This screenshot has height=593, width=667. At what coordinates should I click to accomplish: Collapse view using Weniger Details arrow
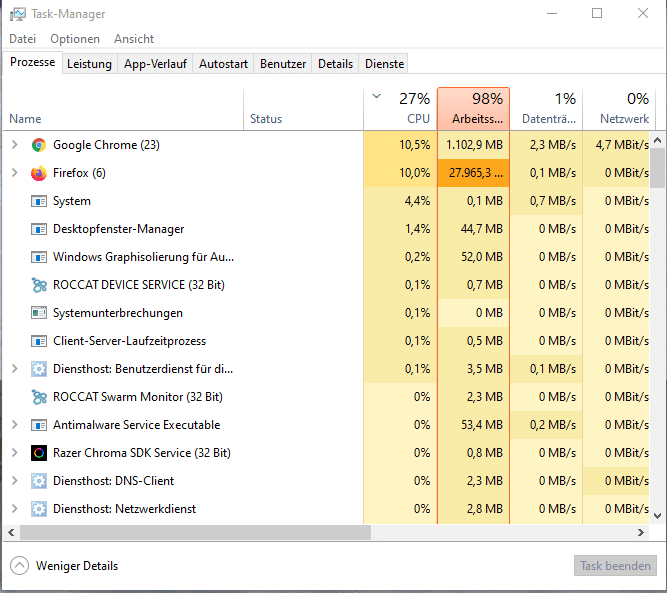coord(19,566)
